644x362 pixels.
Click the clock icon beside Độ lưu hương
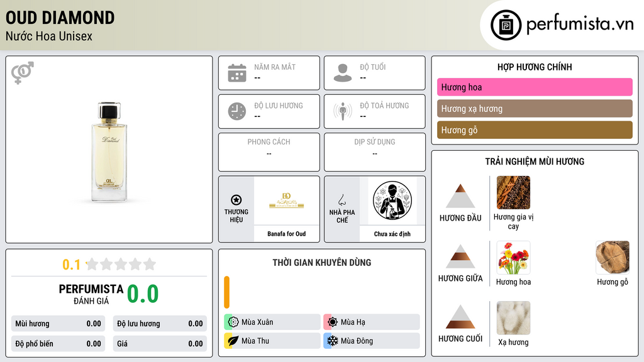(x=237, y=111)
